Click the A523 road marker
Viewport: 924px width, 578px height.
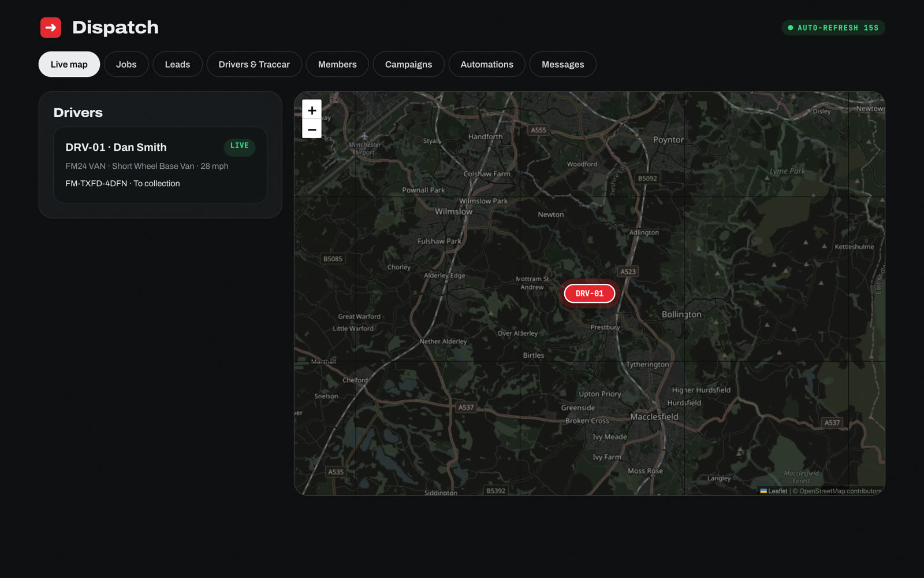(x=628, y=272)
